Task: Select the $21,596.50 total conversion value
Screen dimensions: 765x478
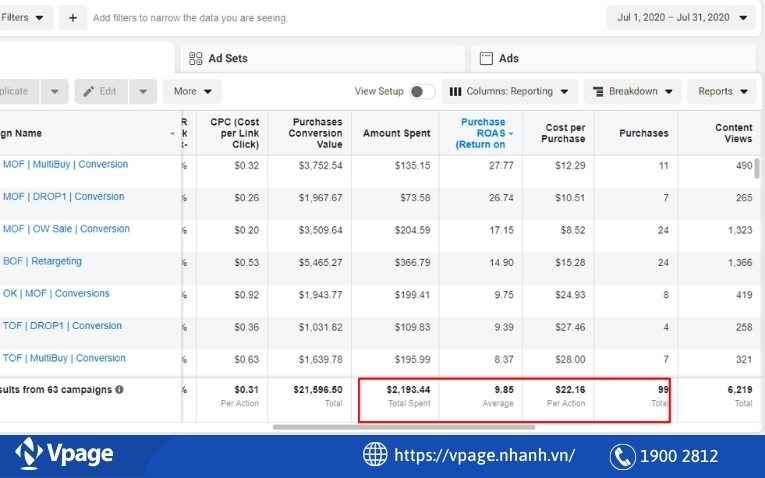Action: [x=318, y=390]
